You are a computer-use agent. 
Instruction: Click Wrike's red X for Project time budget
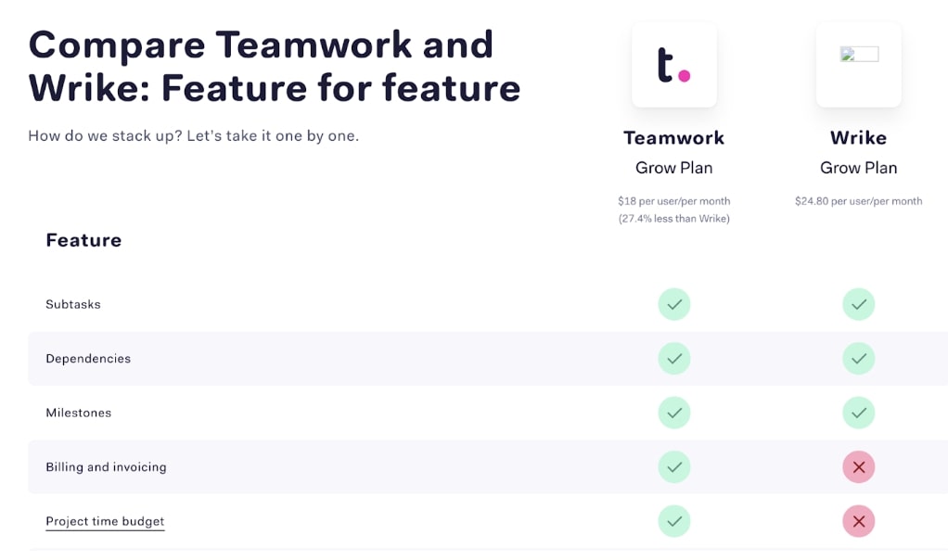click(859, 521)
